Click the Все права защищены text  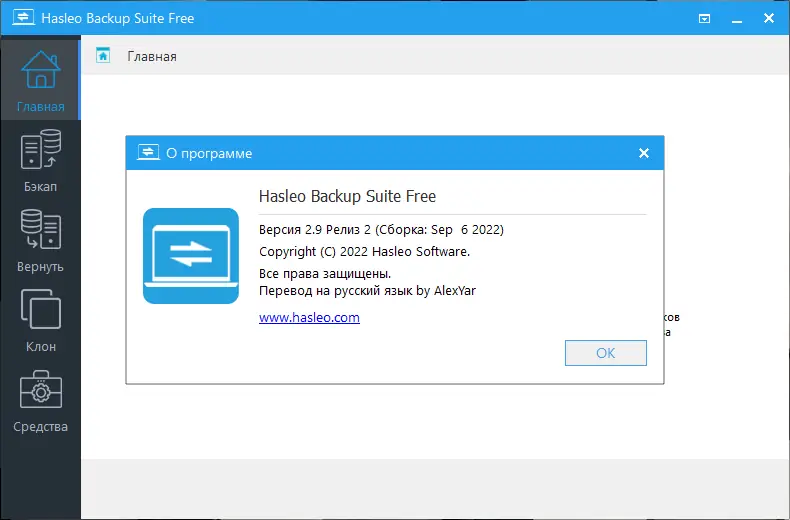(x=325, y=274)
